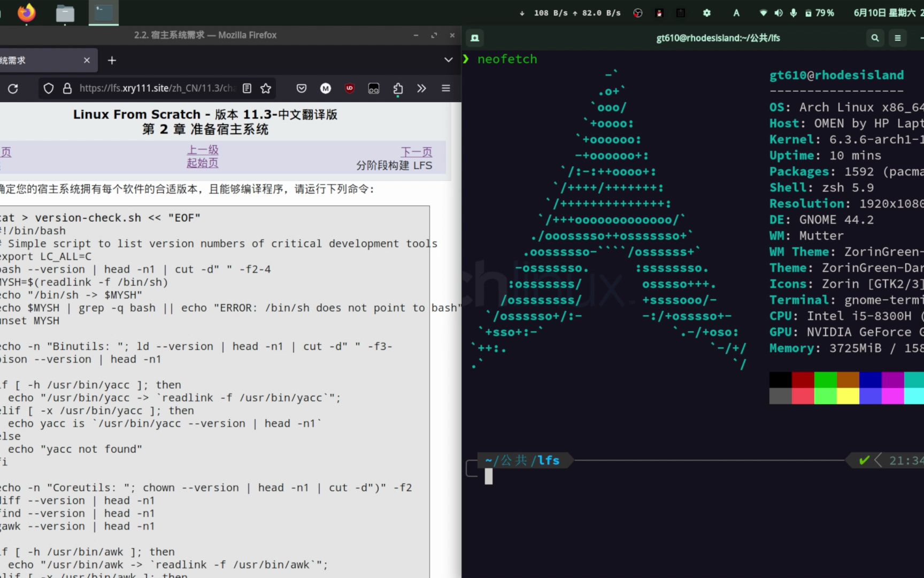Open a new terminal tab
This screenshot has width=924, height=578.
pos(475,38)
